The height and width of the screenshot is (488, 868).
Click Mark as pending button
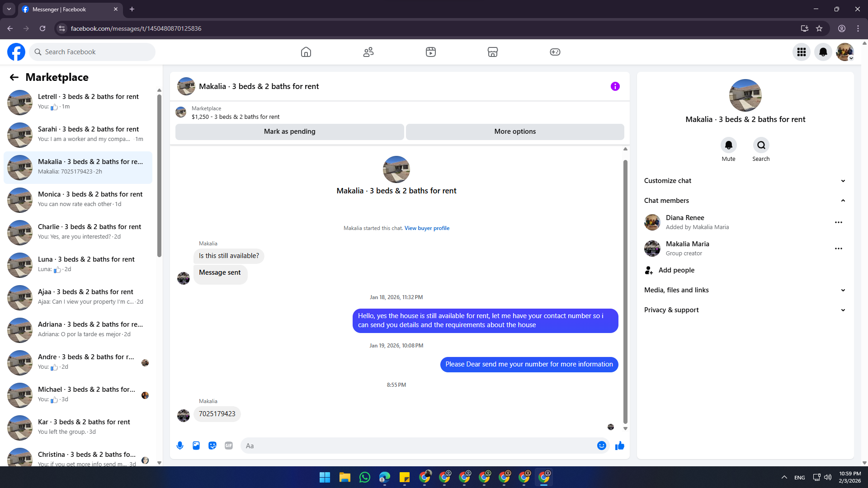click(289, 131)
